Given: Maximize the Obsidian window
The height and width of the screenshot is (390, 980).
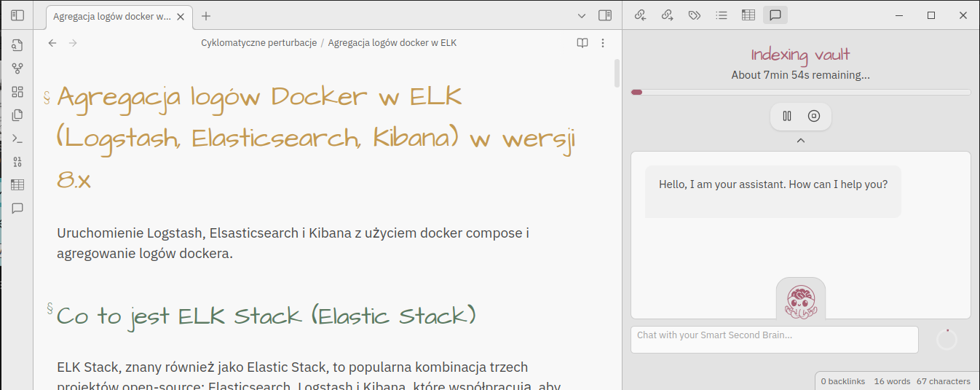Looking at the screenshot, I should point(931,15).
